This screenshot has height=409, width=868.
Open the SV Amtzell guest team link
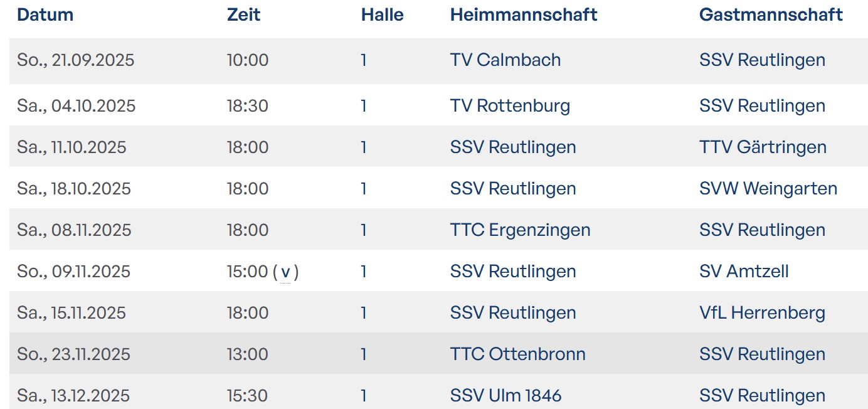744,272
